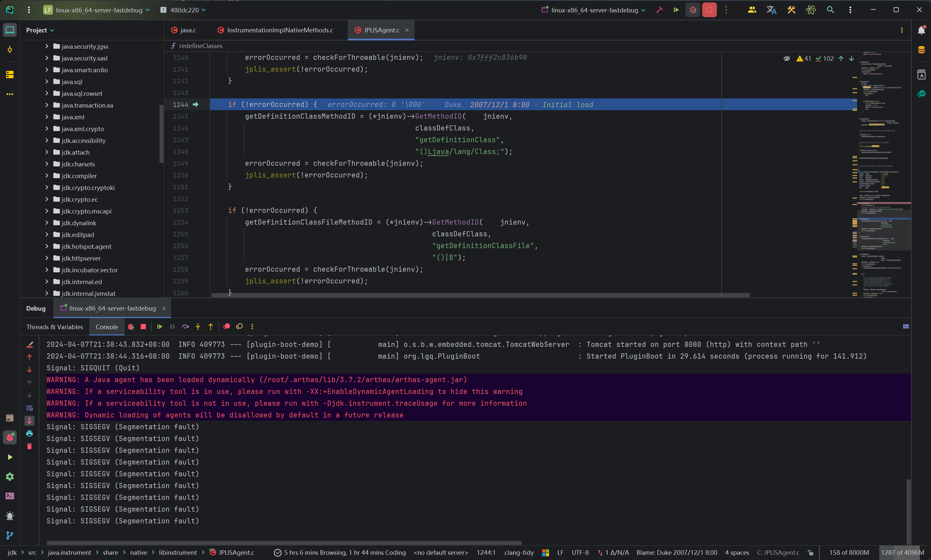
Task: Stop the running process with red square
Action: (x=710, y=10)
